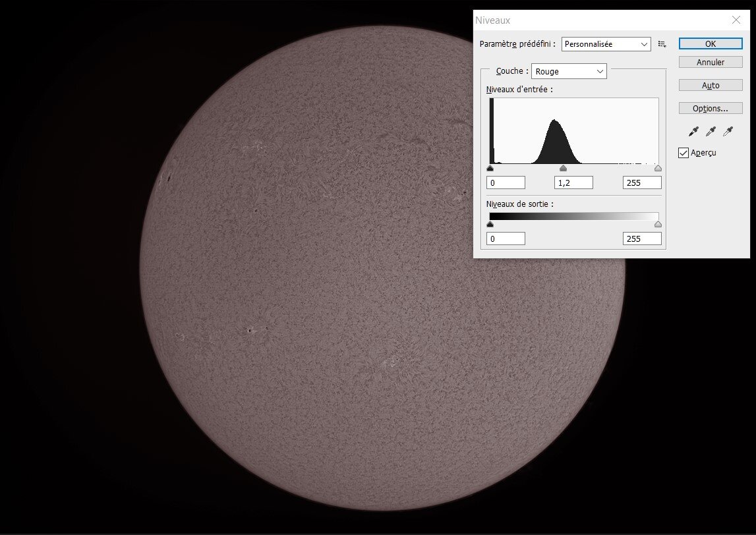Click the output black level slider handle
The height and width of the screenshot is (535, 756).
[490, 224]
